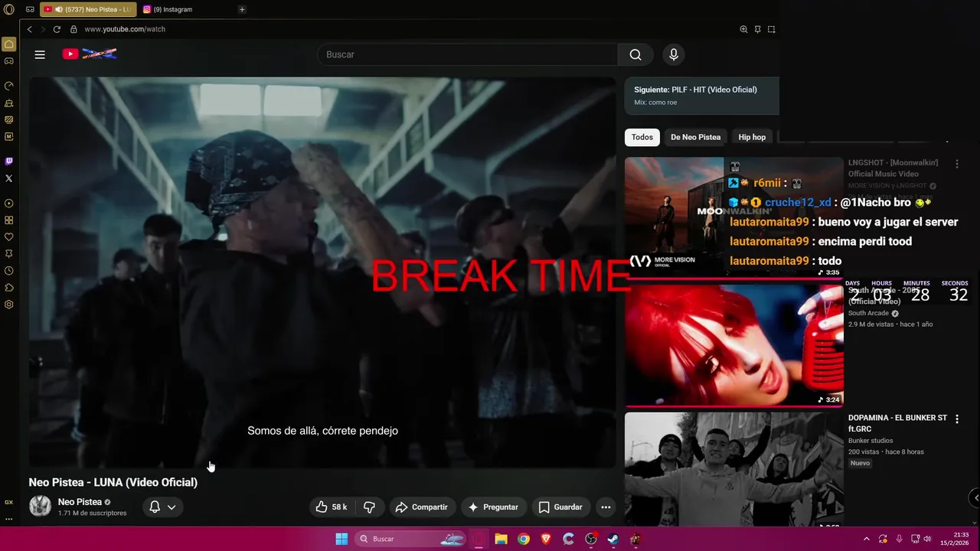980x551 pixels.
Task: Go back to the previous page
Action: point(29,29)
